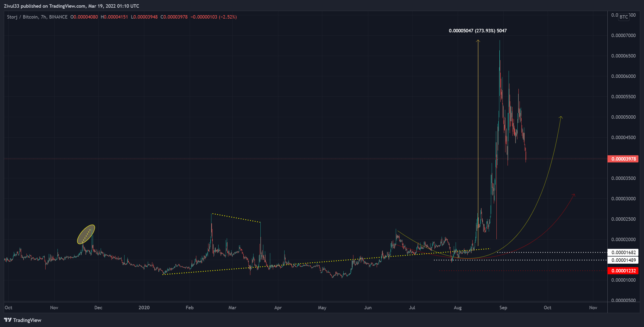Image resolution: width=644 pixels, height=327 pixels.
Task: Click the current price label 0.00003978
Action: (x=623, y=159)
